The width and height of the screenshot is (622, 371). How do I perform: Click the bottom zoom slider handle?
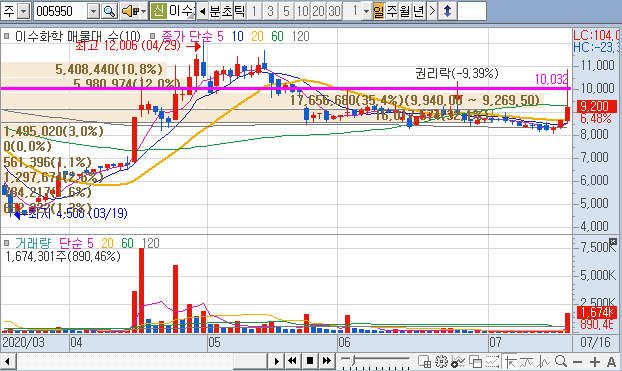tap(353, 360)
